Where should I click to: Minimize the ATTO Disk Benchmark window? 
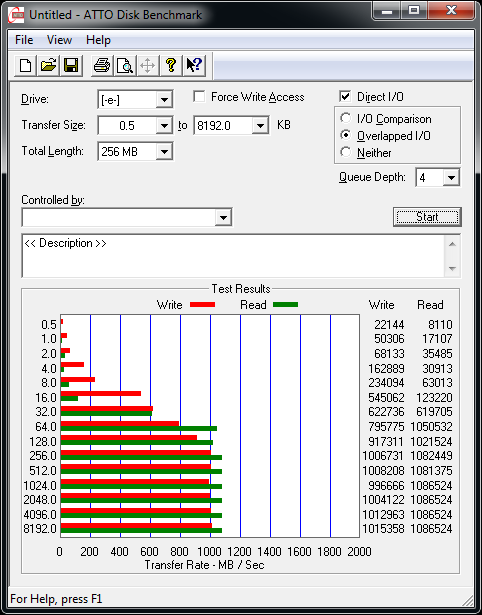click(386, 11)
